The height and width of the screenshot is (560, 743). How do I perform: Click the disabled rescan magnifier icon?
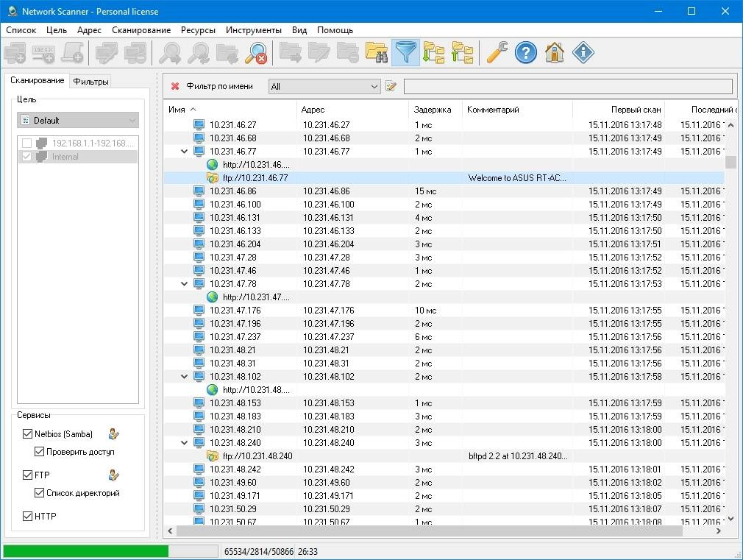(x=199, y=53)
